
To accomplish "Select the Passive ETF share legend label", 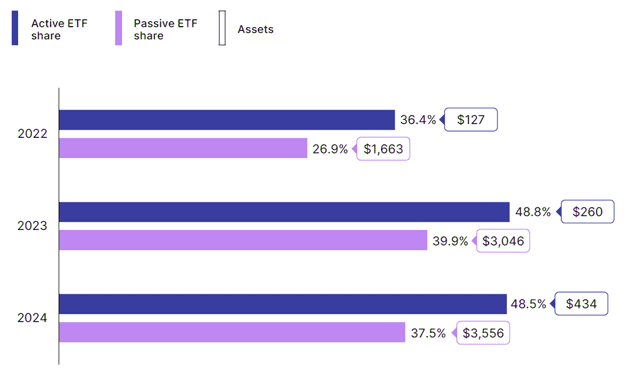I will (x=166, y=29).
